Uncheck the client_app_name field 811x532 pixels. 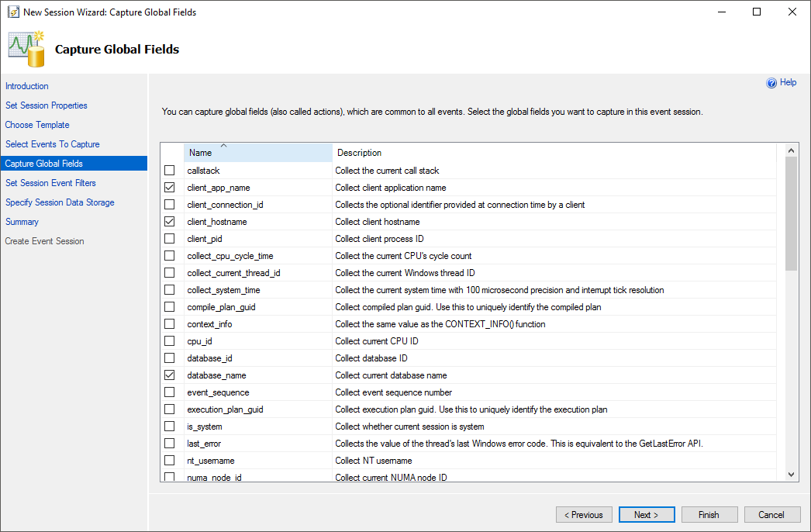point(170,188)
